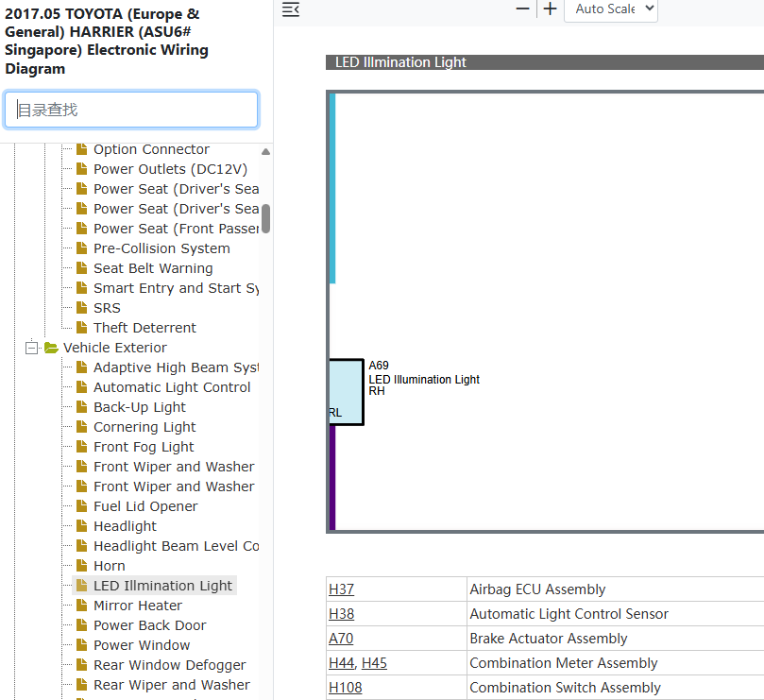Image resolution: width=764 pixels, height=700 pixels.
Task: Toggle the sidebar collapse icon
Action: [x=291, y=9]
